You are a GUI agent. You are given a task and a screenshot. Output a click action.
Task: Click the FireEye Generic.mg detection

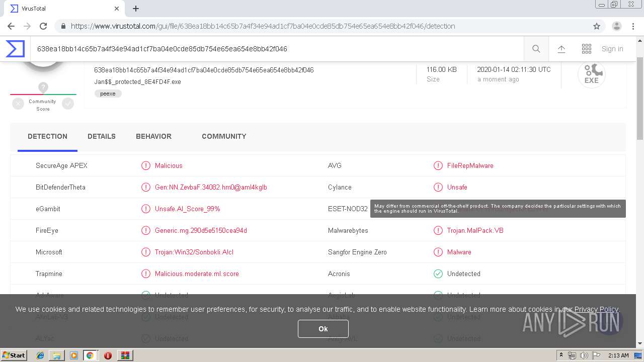201,230
